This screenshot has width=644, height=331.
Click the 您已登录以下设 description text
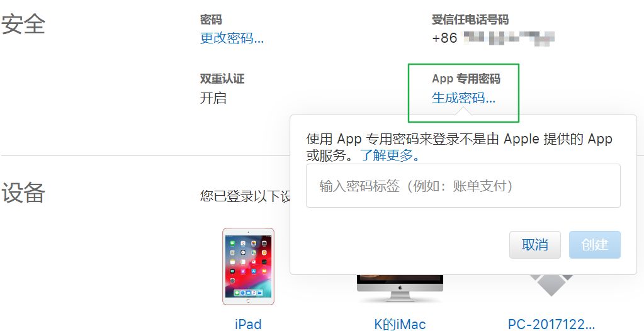pyautogui.click(x=245, y=196)
